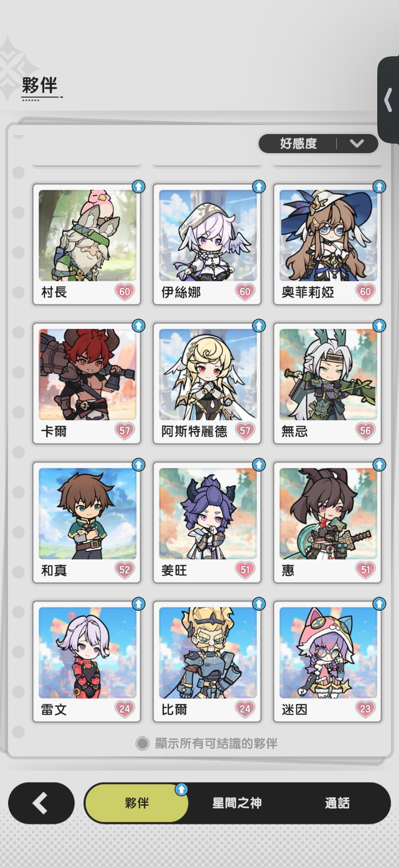Tap the blue arrow badge on 夥伴 tab
Image resolution: width=399 pixels, height=868 pixels.
pos(181,789)
